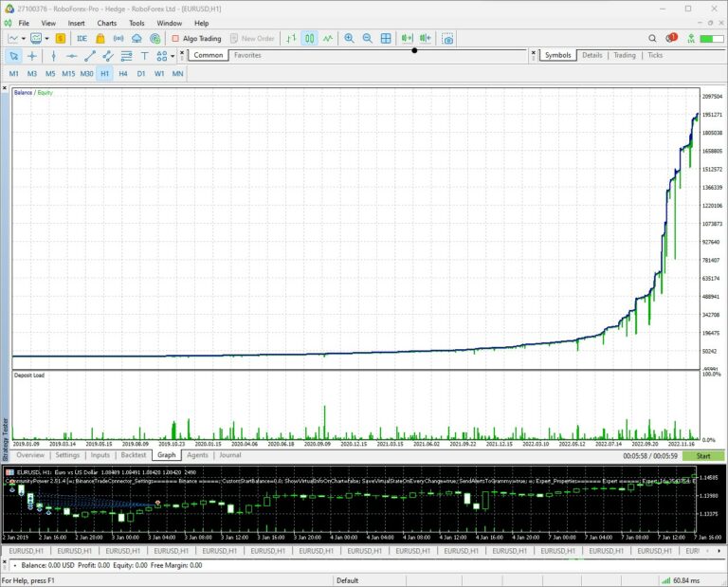
Task: Switch timeframe to H4
Action: [123, 73]
